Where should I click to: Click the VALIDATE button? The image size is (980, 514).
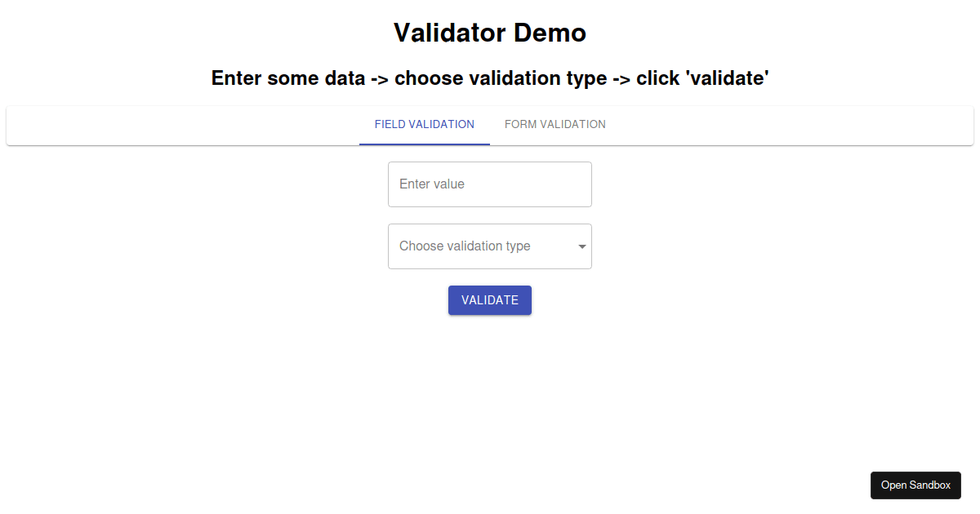[489, 299]
